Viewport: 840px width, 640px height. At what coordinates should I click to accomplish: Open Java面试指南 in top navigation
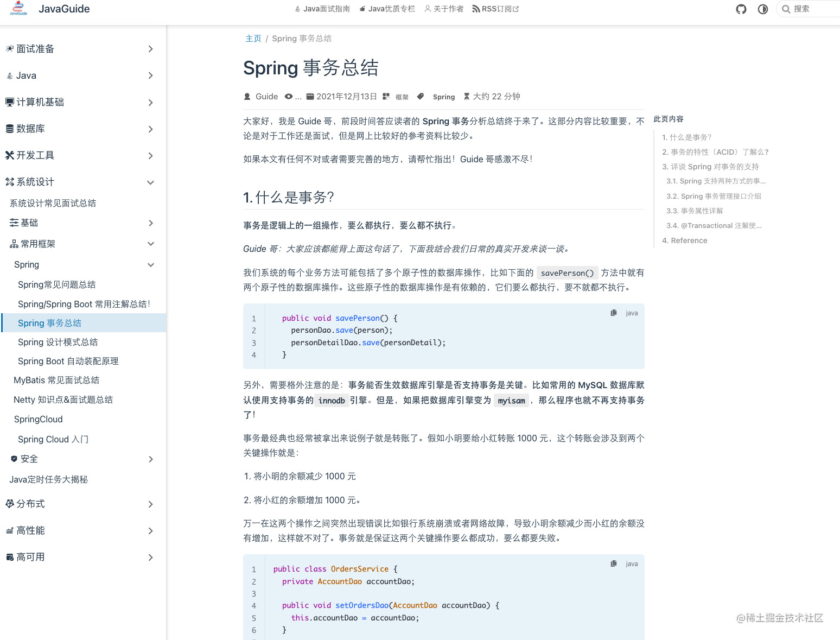[x=322, y=9]
